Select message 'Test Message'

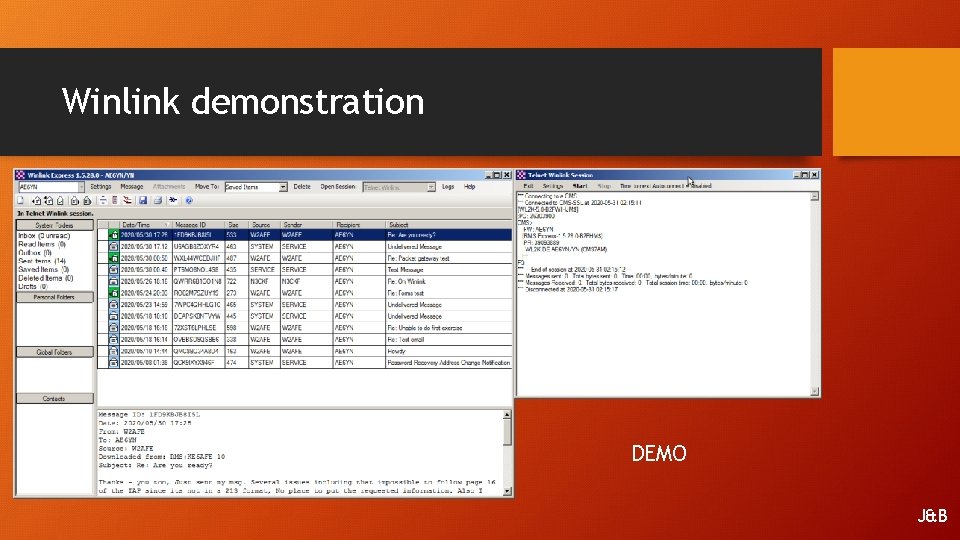305,269
